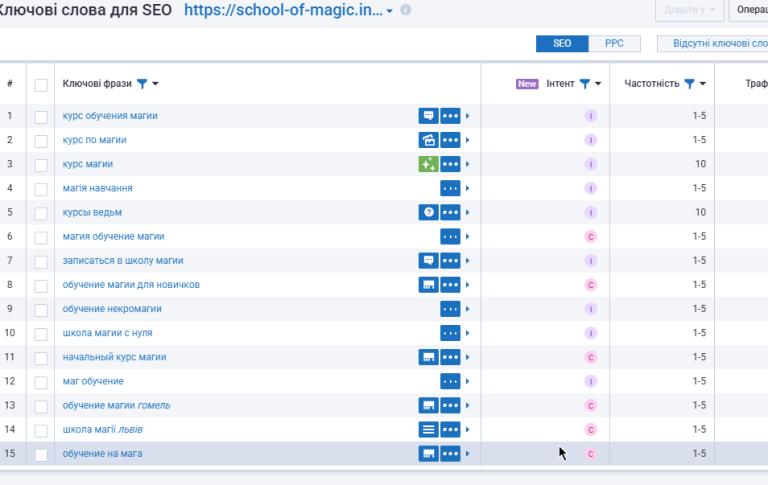The height and width of the screenshot is (485, 768).
Task: Open the domain URL dropdown arrow
Action: tap(389, 11)
